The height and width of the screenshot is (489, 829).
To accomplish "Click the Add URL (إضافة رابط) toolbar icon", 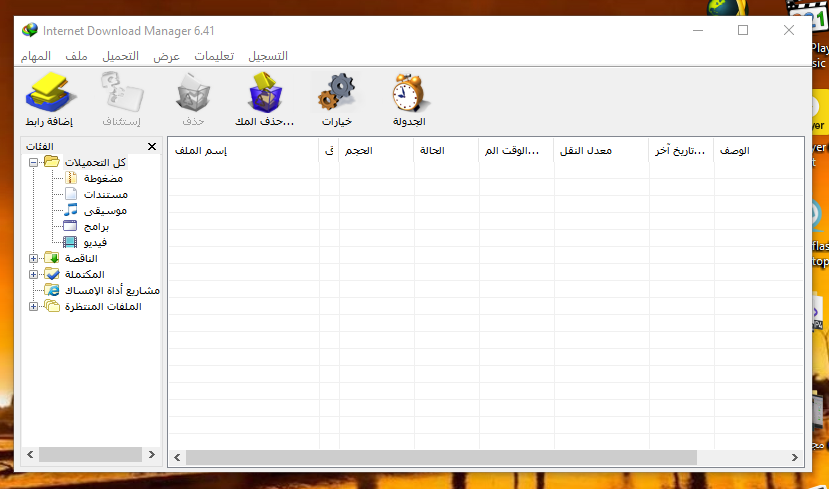I will tap(50, 93).
